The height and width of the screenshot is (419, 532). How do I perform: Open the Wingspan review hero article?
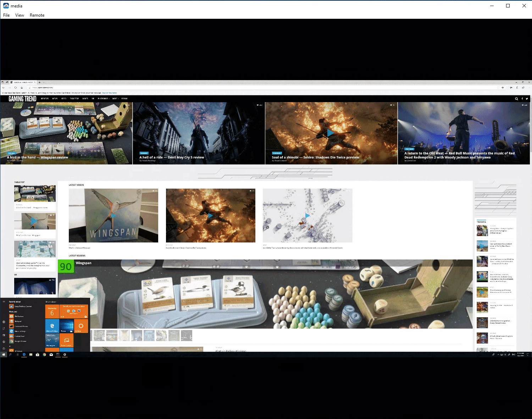[x=66, y=133]
